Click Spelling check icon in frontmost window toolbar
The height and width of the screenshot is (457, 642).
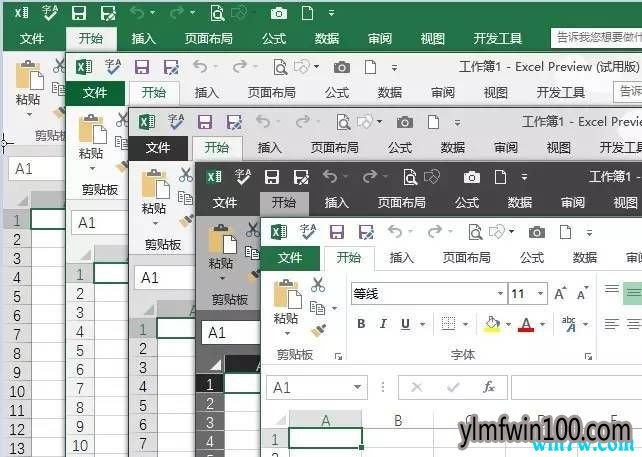tap(307, 232)
